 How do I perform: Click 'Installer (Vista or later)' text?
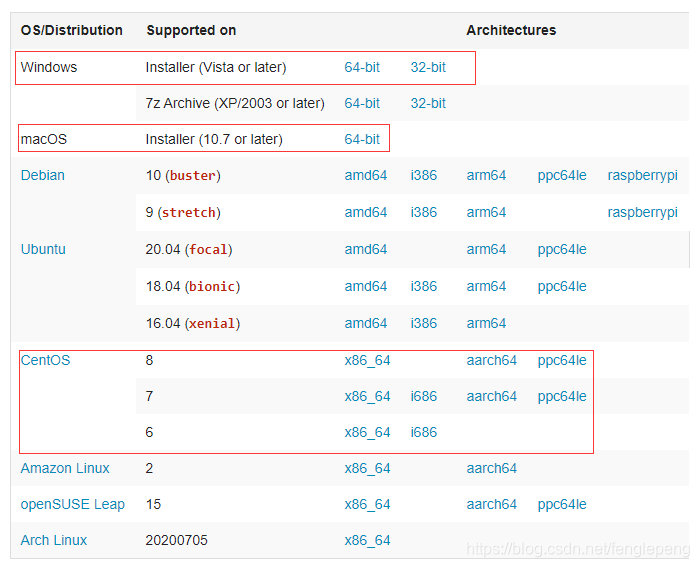[216, 67]
